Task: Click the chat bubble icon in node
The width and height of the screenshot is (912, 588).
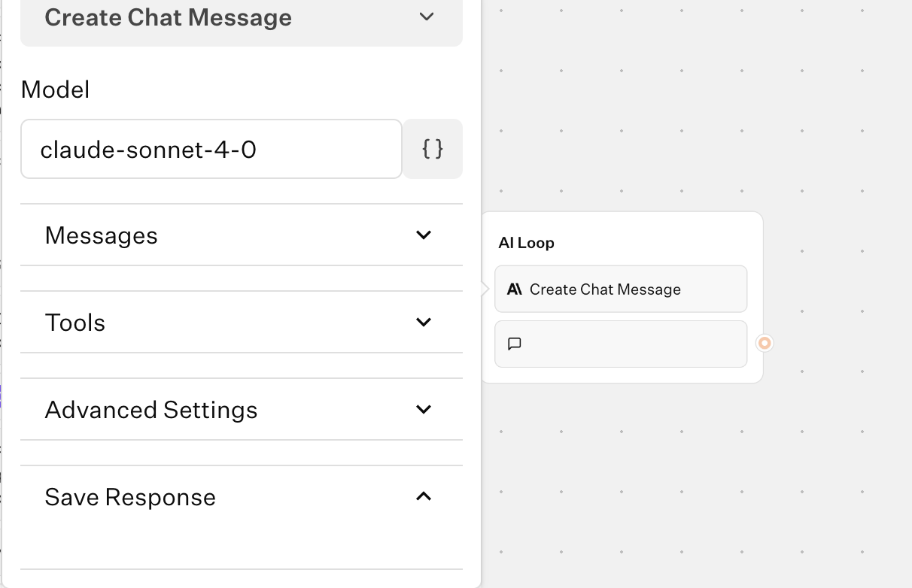Action: pyautogui.click(x=515, y=344)
